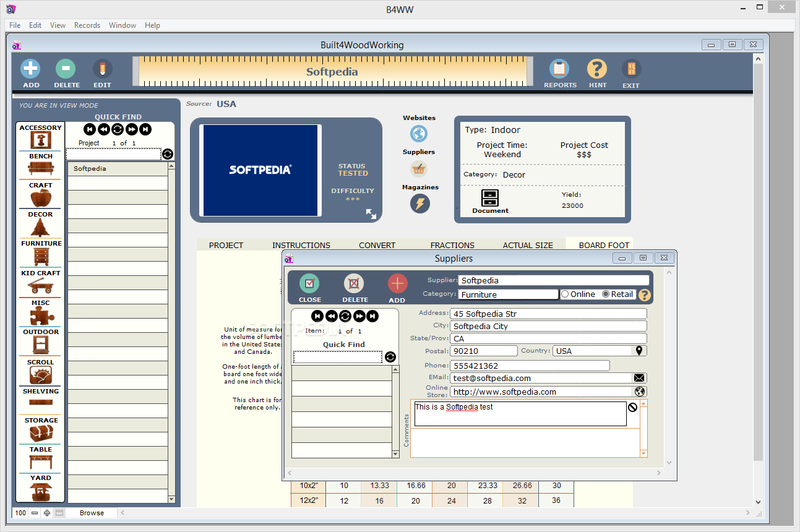Open the Websites globe icon
The width and height of the screenshot is (800, 532).
click(x=419, y=134)
